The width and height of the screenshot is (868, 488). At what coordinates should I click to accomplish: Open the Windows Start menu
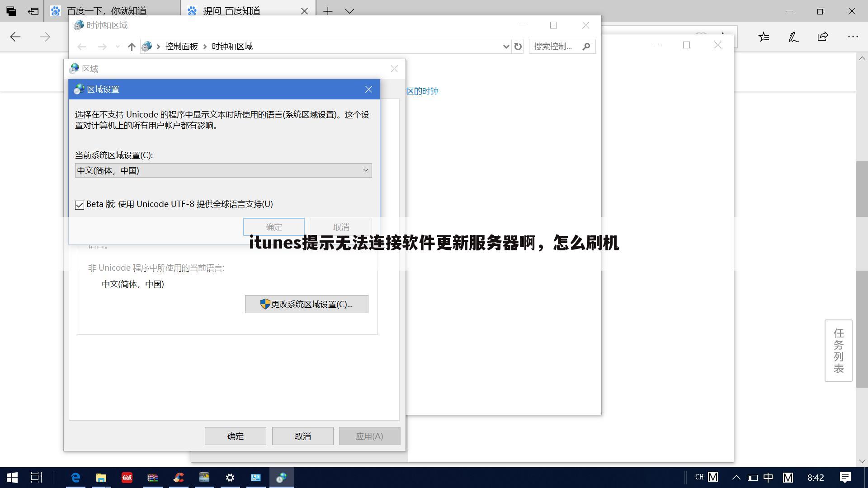[12, 477]
